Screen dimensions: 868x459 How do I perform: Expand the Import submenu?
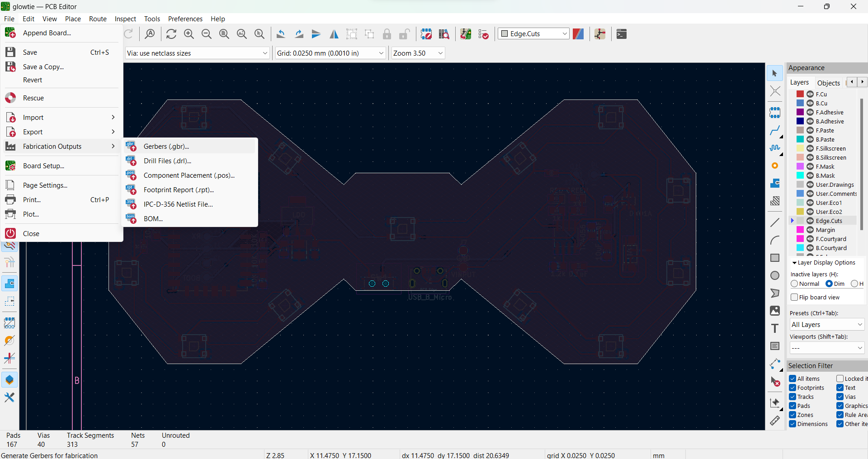click(61, 118)
